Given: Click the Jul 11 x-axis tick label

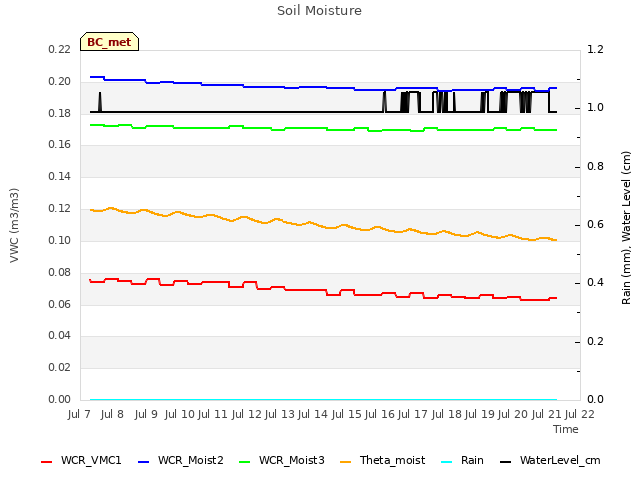Looking at the screenshot, I should coord(213,414).
